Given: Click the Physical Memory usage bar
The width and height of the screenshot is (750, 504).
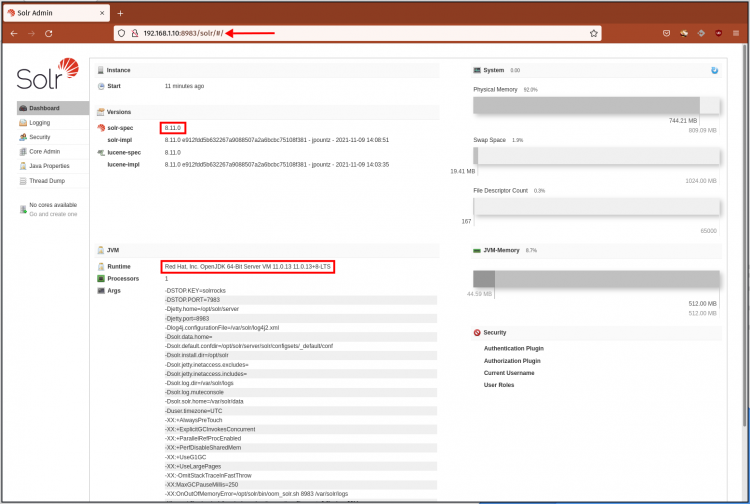Looking at the screenshot, I should 596,105.
